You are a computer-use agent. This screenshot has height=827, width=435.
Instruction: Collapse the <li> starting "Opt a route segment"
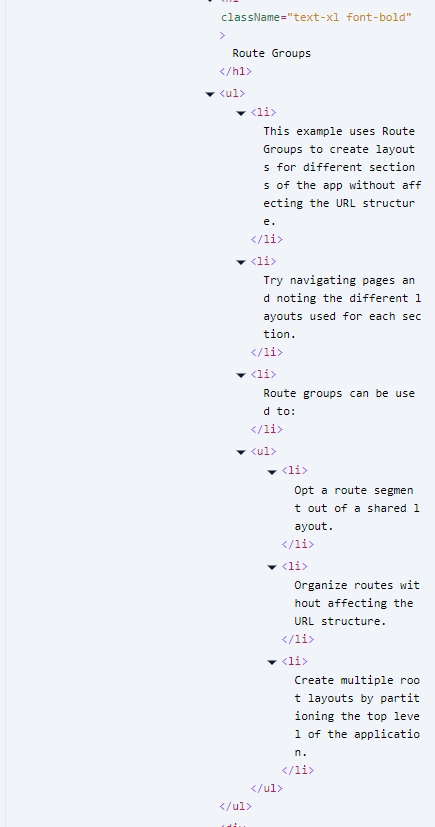coord(272,471)
